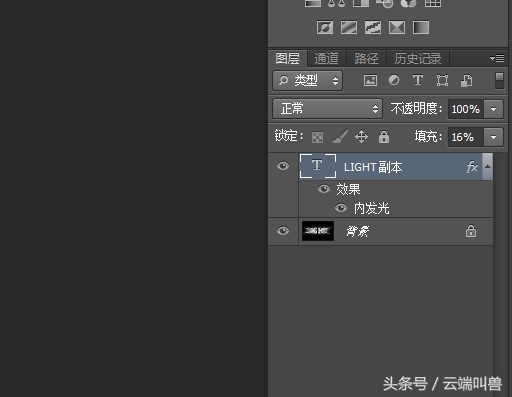Click the 16% fill value field
The image size is (512, 397).
tap(465, 137)
